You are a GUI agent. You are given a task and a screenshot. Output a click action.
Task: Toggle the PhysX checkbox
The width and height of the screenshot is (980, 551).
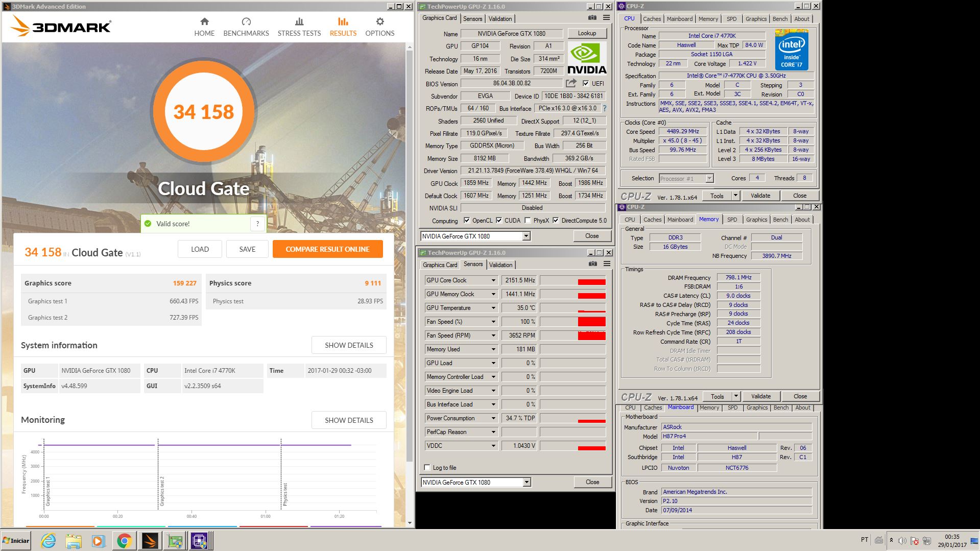click(528, 221)
